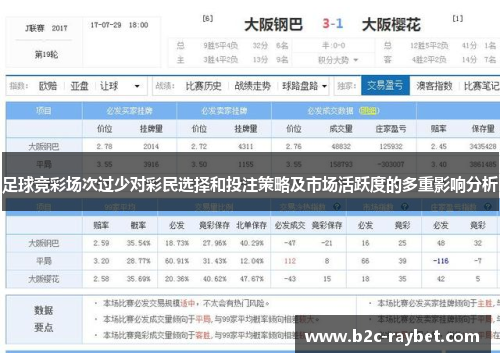Click the 半:0-0 halftime score
This screenshot has height=362, width=500.
tap(333, 46)
